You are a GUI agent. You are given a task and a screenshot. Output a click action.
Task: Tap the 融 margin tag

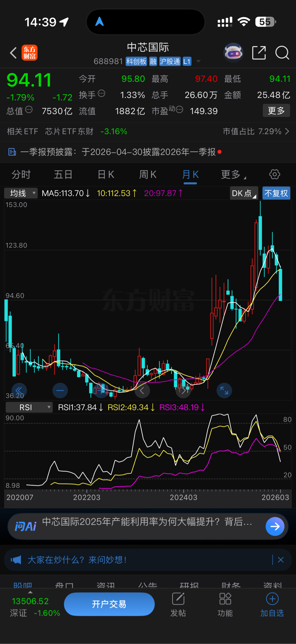pos(153,61)
